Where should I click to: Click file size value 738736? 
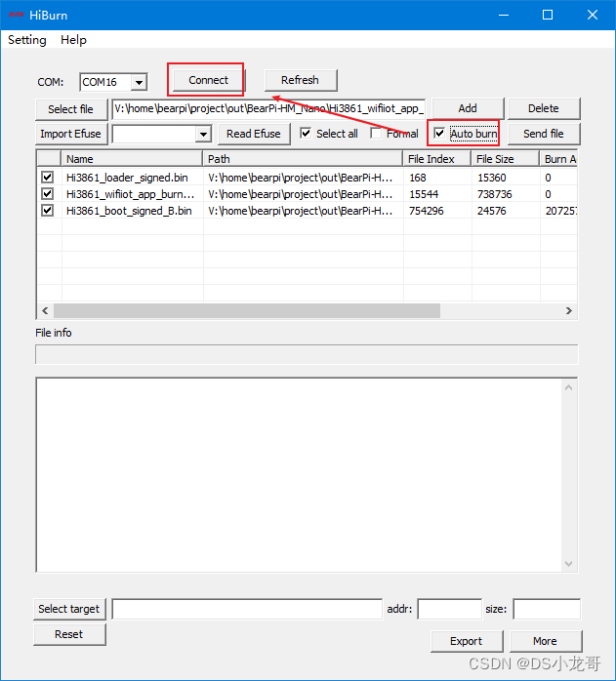(x=495, y=194)
